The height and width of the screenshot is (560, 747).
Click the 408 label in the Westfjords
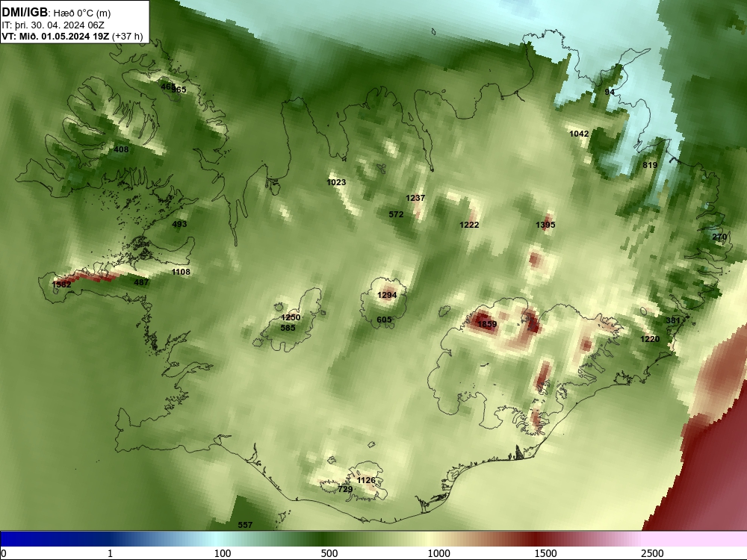121,149
